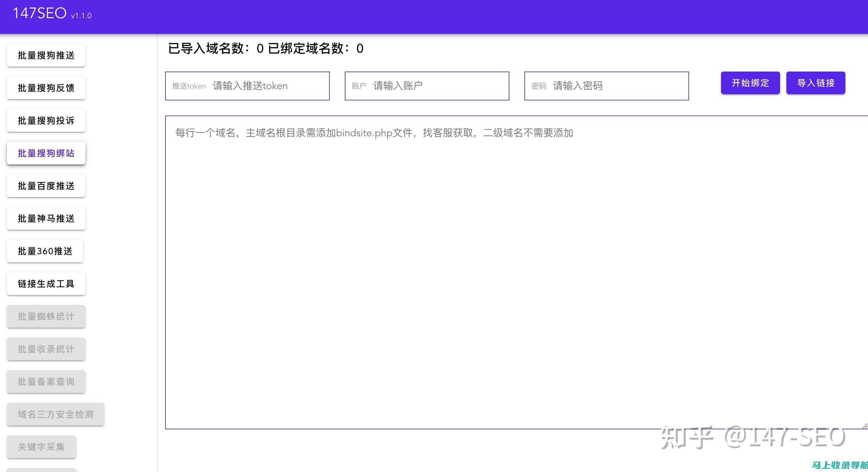Click the 批量搜狗反馈 sidebar icon

[x=46, y=88]
